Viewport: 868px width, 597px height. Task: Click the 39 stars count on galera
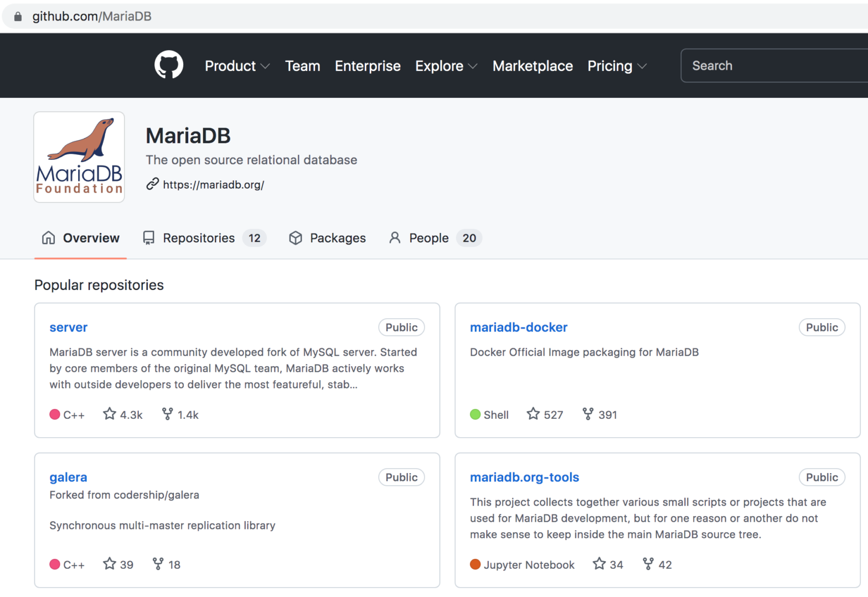pyautogui.click(x=127, y=565)
